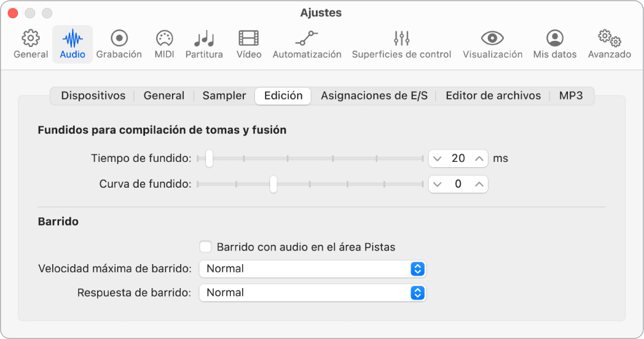Click the Tiempo de fundido slider handle

pyautogui.click(x=209, y=158)
